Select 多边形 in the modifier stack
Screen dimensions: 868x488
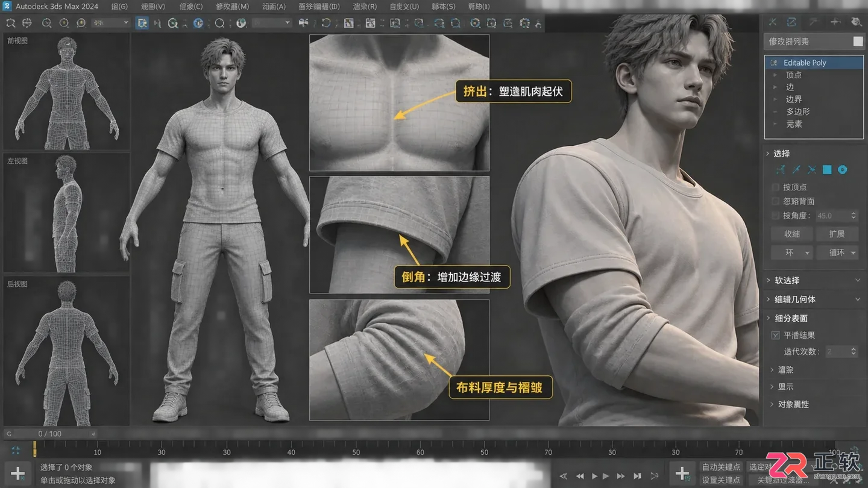[x=797, y=111]
